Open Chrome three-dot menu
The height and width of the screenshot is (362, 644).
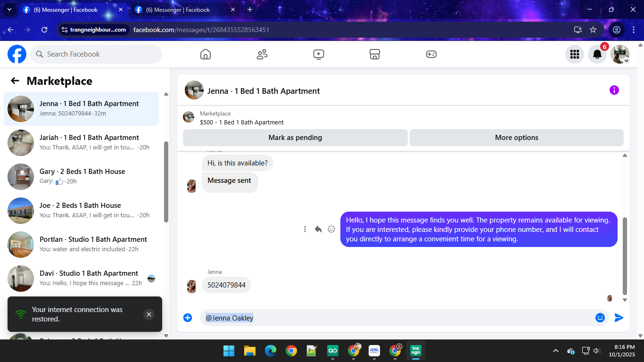(633, 30)
